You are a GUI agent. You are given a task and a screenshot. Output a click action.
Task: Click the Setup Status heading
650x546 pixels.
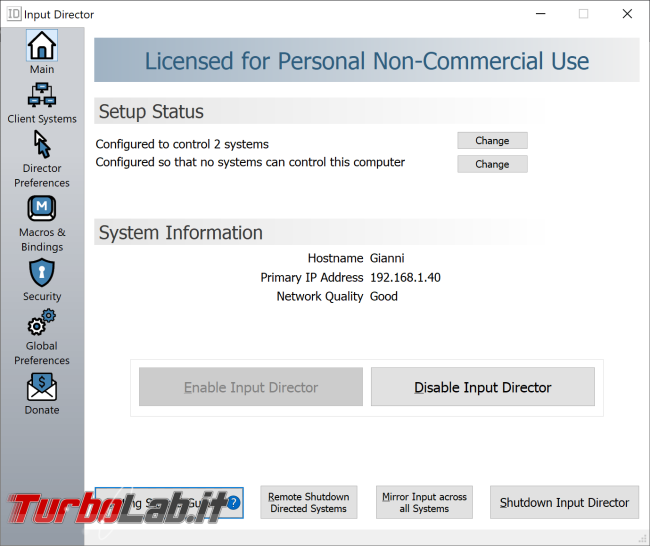click(151, 112)
